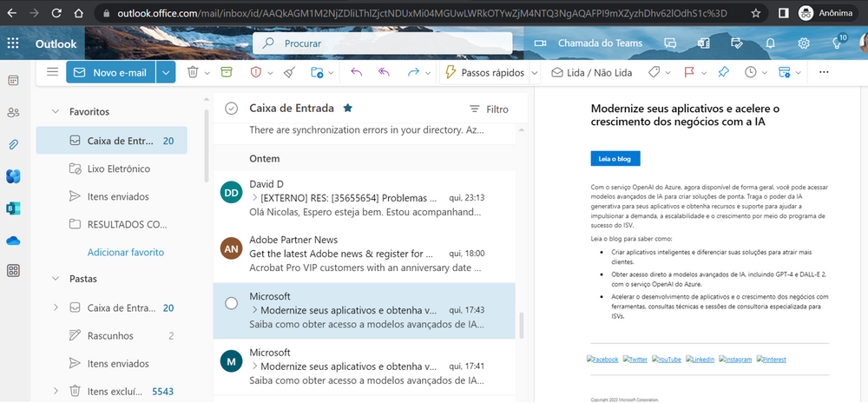The height and width of the screenshot is (403, 868).
Task: Open Teams chat icon in header
Action: pos(670,43)
